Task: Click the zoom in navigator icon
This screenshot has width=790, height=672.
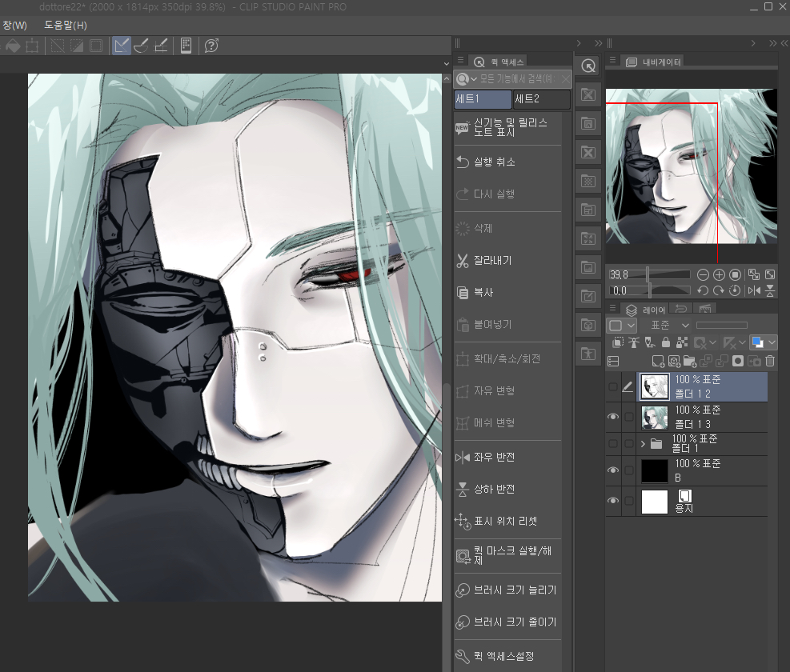Action: (x=719, y=274)
